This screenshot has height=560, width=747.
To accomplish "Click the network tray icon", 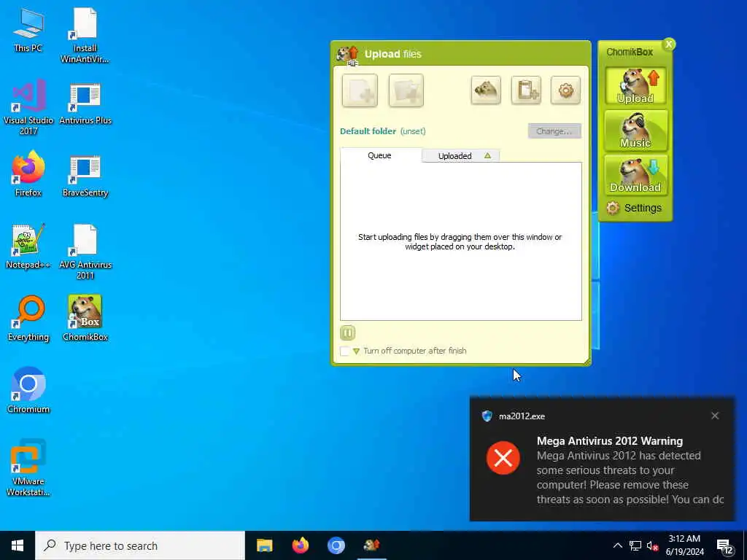I will click(635, 545).
